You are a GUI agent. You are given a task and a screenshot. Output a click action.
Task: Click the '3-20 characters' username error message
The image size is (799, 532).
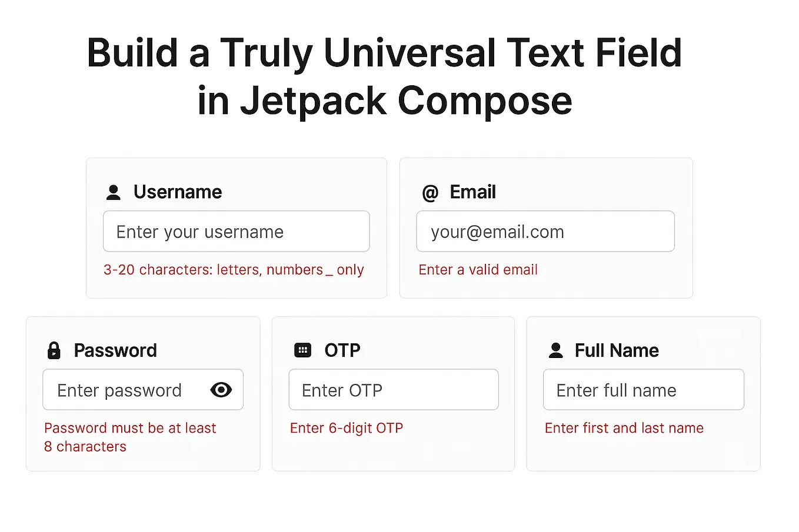click(x=234, y=270)
